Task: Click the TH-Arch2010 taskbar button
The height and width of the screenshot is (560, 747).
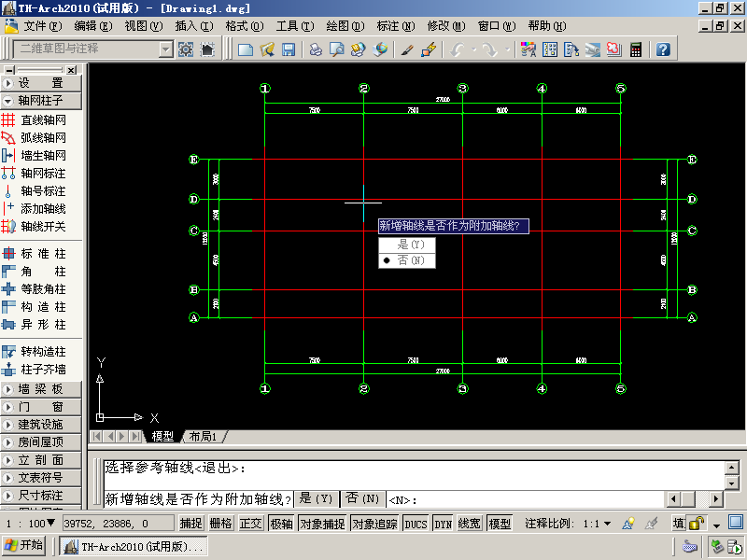Action: coord(134,547)
